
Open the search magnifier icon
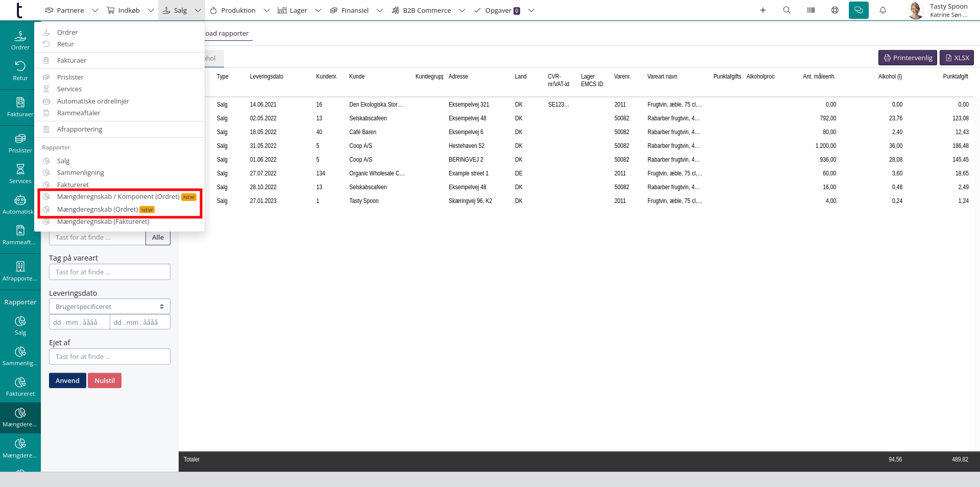click(787, 10)
